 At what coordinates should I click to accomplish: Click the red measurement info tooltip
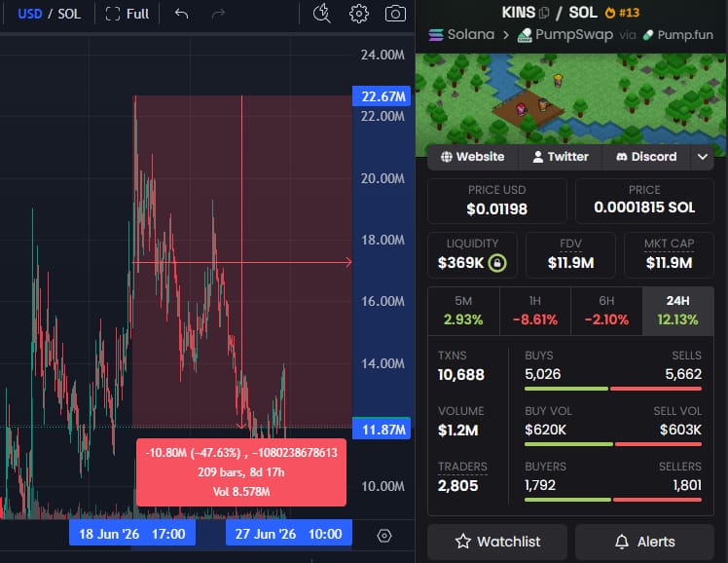tap(241, 472)
